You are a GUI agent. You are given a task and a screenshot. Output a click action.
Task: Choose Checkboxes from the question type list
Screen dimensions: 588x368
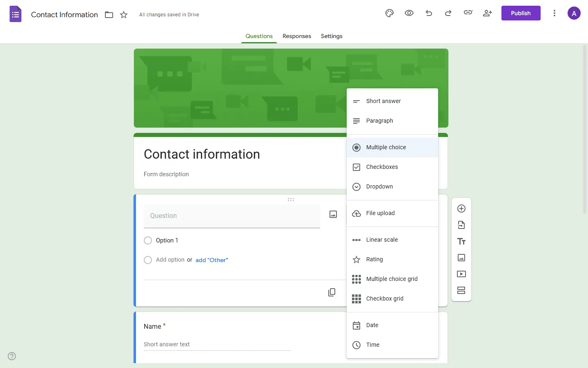point(382,167)
